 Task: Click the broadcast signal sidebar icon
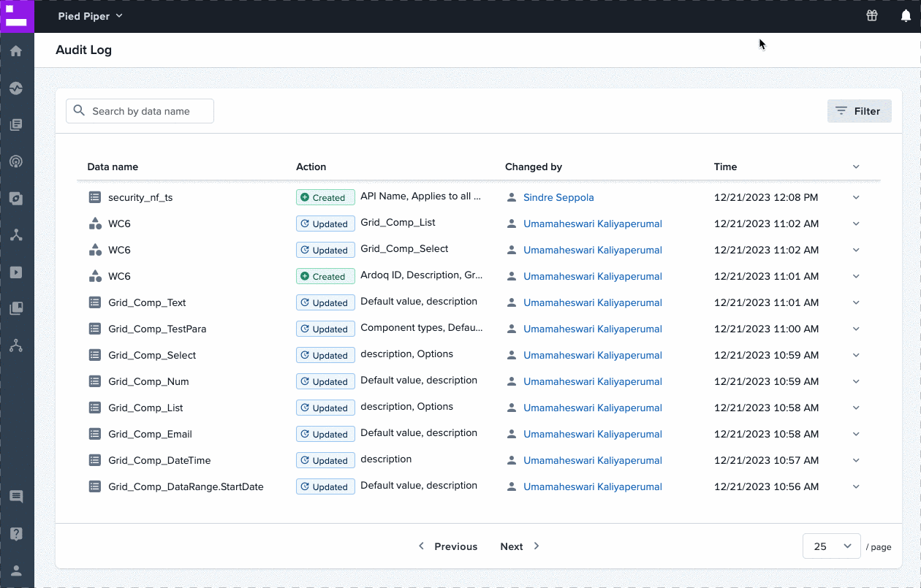tap(16, 161)
